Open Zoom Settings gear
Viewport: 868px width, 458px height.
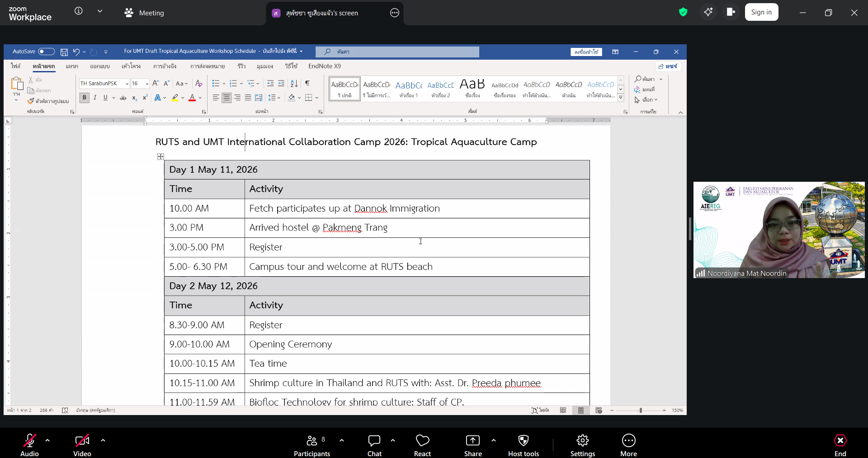click(582, 445)
